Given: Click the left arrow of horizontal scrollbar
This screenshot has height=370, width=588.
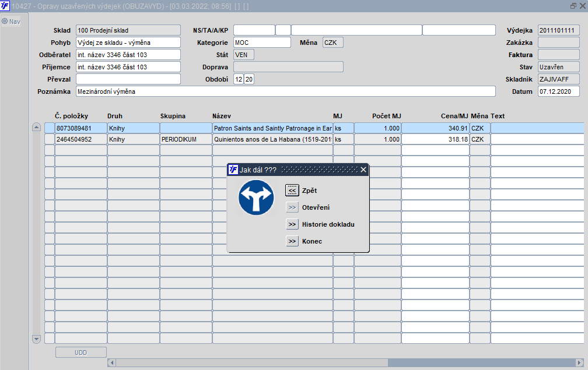Looking at the screenshot, I should [111, 362].
